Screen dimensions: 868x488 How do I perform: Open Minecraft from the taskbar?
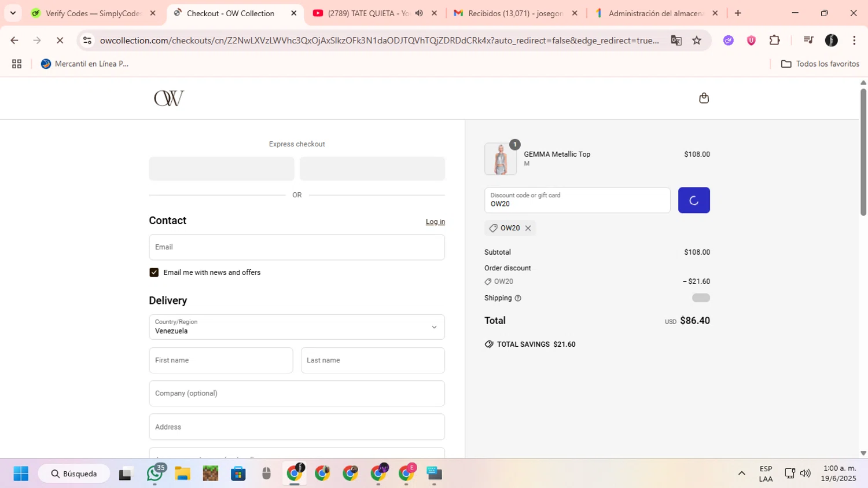click(211, 474)
